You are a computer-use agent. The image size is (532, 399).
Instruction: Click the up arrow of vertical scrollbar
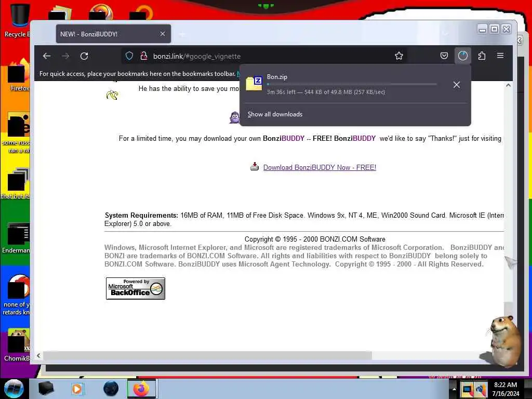[508, 86]
